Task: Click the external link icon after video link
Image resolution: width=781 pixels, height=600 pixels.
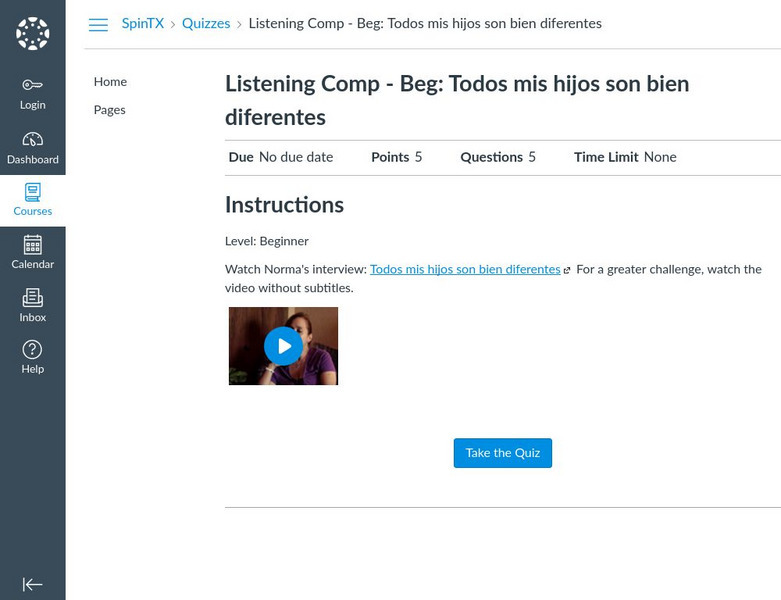Action: coord(567,271)
